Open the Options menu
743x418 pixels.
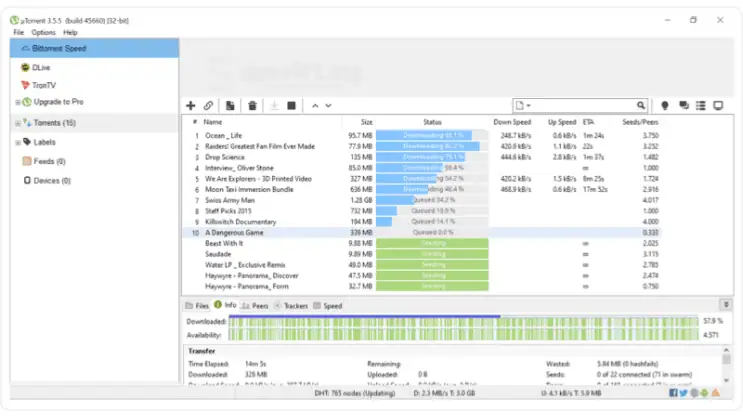(x=44, y=33)
